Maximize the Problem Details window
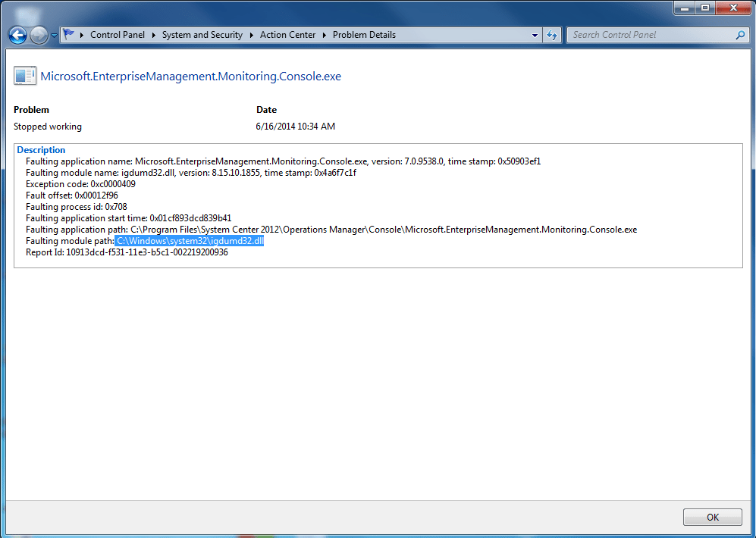This screenshot has width=756, height=538. [x=705, y=8]
